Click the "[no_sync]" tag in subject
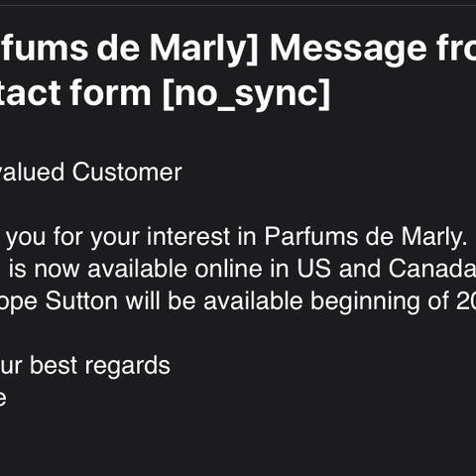This screenshot has height=476, width=476. click(247, 93)
